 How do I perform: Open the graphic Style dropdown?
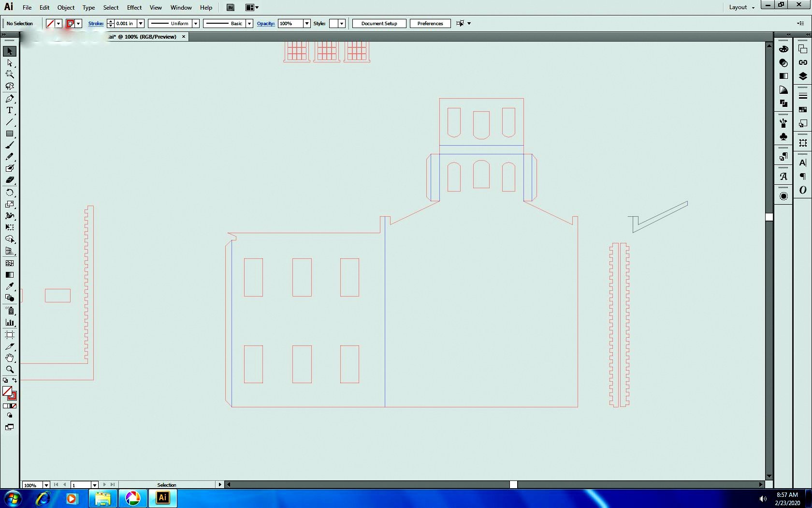[x=342, y=23]
